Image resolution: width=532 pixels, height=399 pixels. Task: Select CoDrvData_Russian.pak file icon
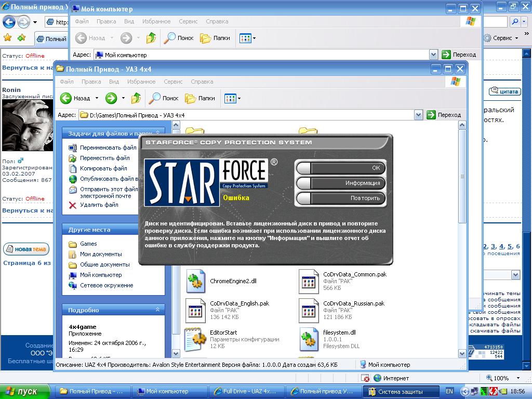tap(309, 311)
